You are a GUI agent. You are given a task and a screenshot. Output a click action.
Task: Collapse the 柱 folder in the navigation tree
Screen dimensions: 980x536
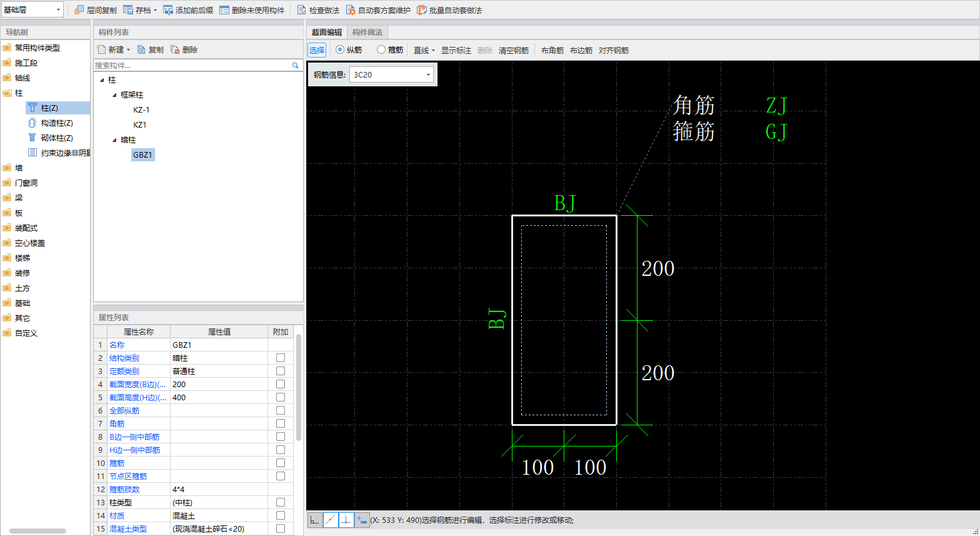(7, 93)
